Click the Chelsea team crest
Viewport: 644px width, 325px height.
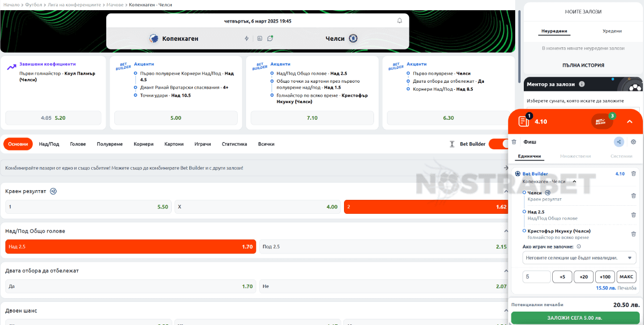[x=353, y=39]
